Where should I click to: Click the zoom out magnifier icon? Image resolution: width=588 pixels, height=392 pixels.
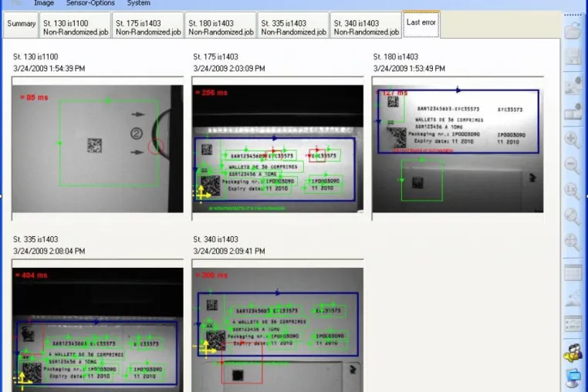point(572,165)
